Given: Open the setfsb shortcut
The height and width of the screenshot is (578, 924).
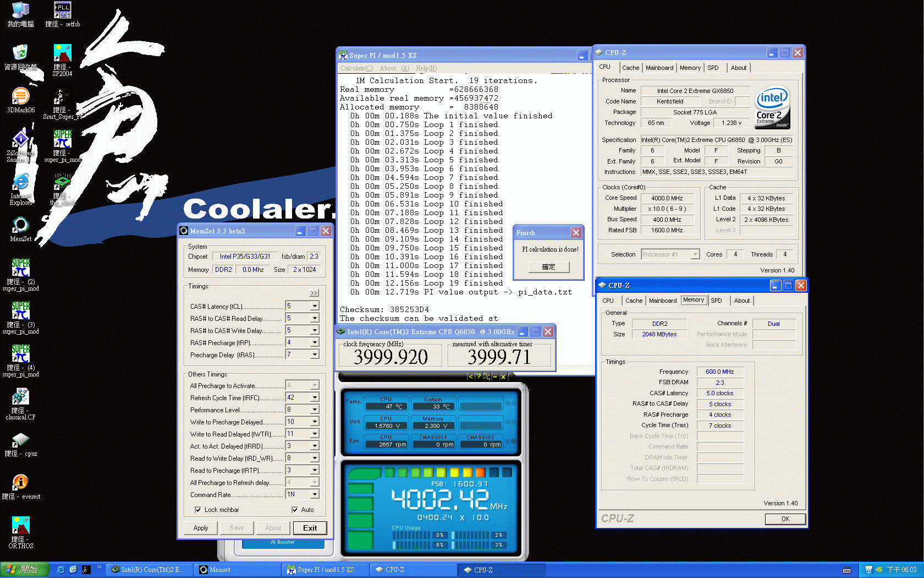Looking at the screenshot, I should coord(62,11).
